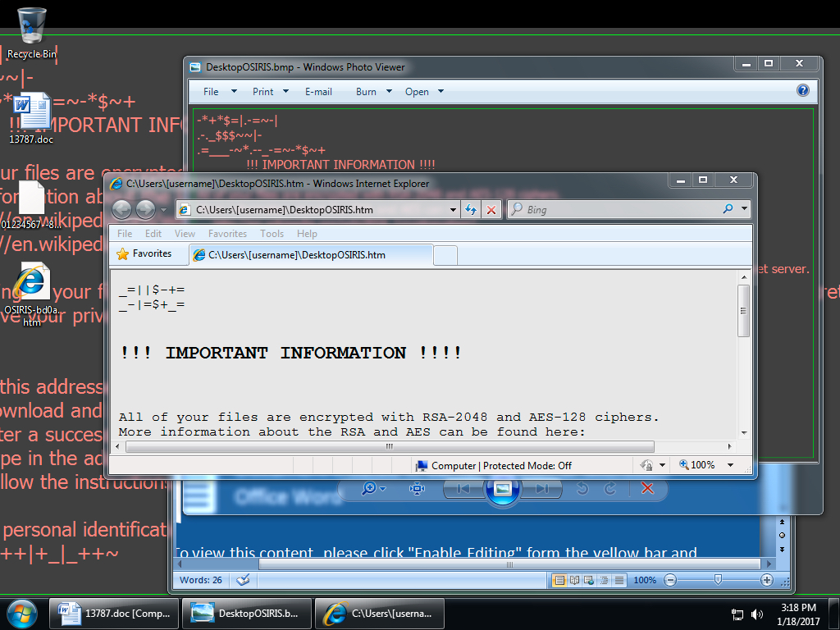Switch Word to Full Screen Reading view

click(x=574, y=580)
